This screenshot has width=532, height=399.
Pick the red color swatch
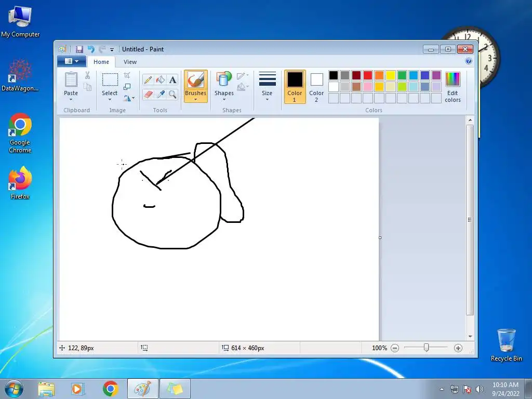pos(368,75)
